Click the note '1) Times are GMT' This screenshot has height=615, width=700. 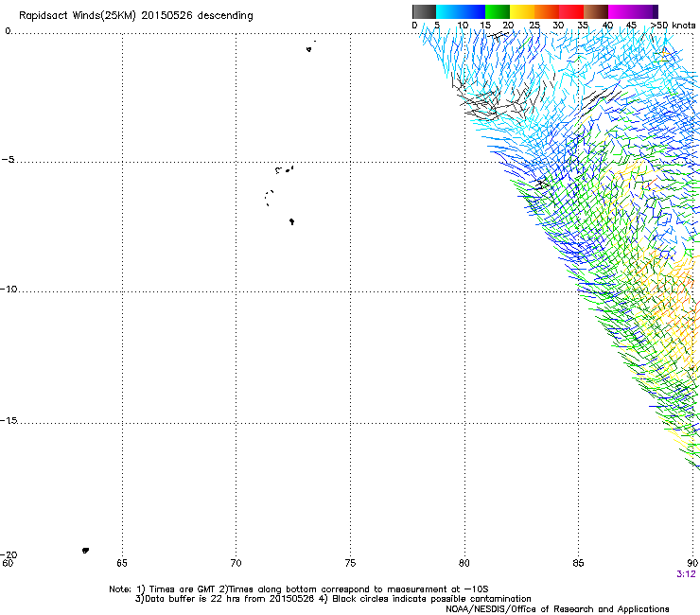click(x=176, y=589)
